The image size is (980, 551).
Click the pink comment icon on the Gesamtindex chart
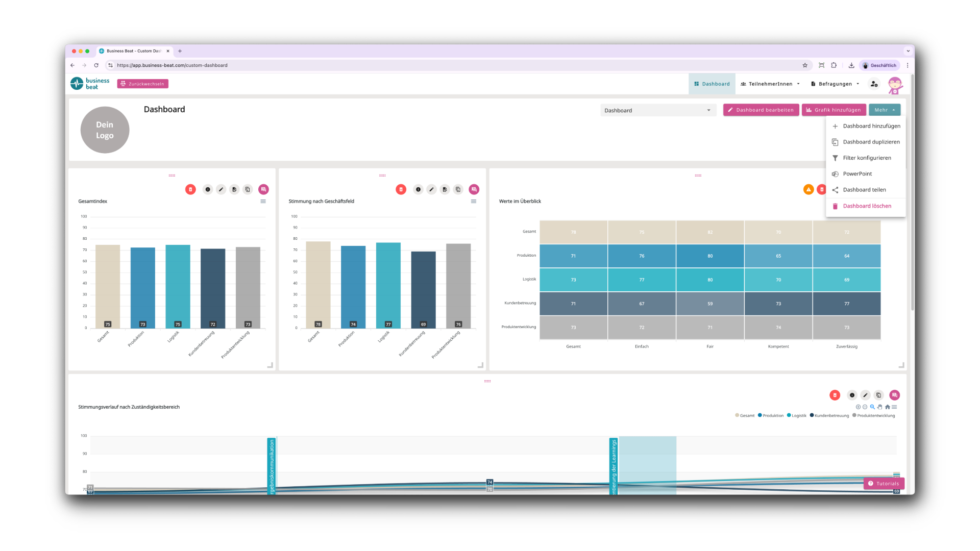pyautogui.click(x=263, y=189)
